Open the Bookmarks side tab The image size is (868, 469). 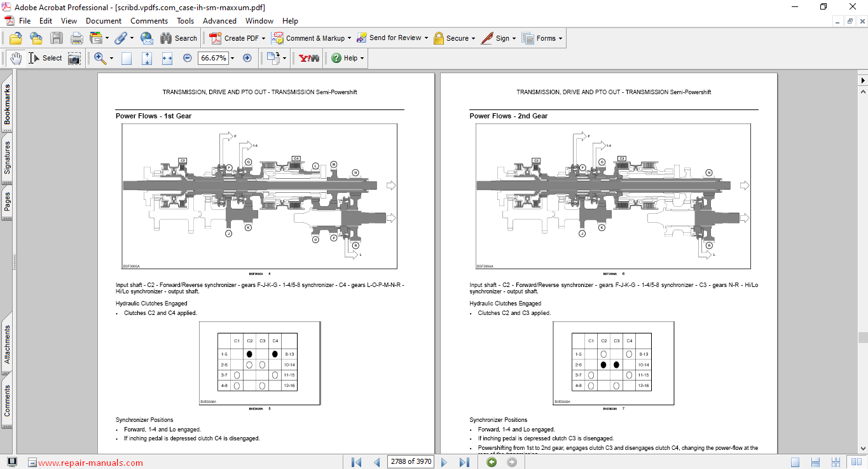(7, 105)
